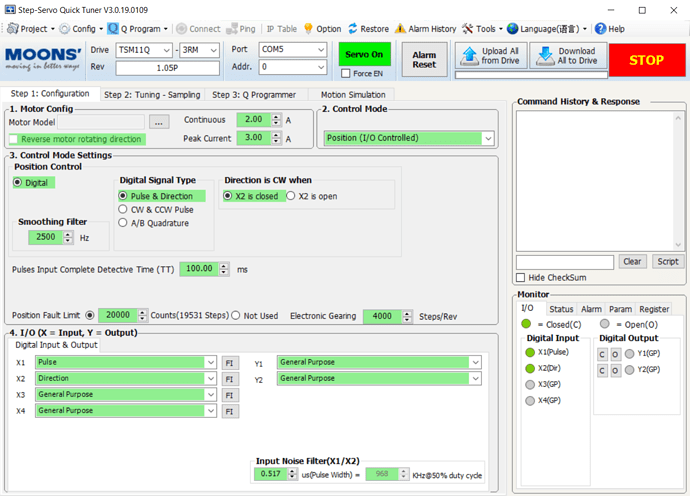Set Y1 output to Open (O)
The image size is (690, 496).
pyautogui.click(x=615, y=354)
